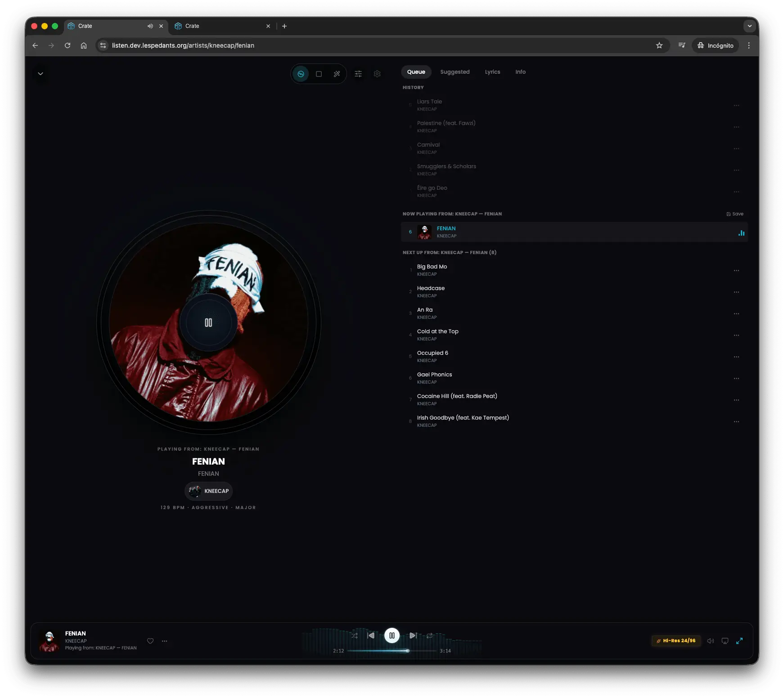784x698 pixels.
Task: Open FENIAN album link under the title
Action: tap(208, 474)
